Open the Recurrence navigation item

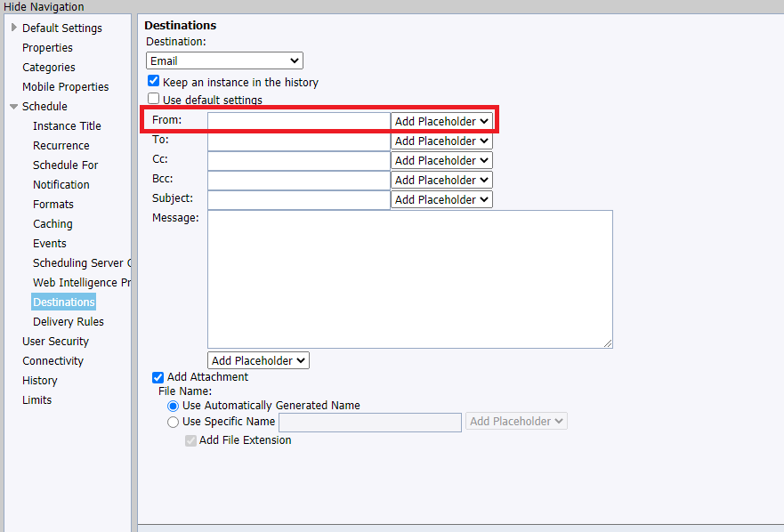coord(61,146)
